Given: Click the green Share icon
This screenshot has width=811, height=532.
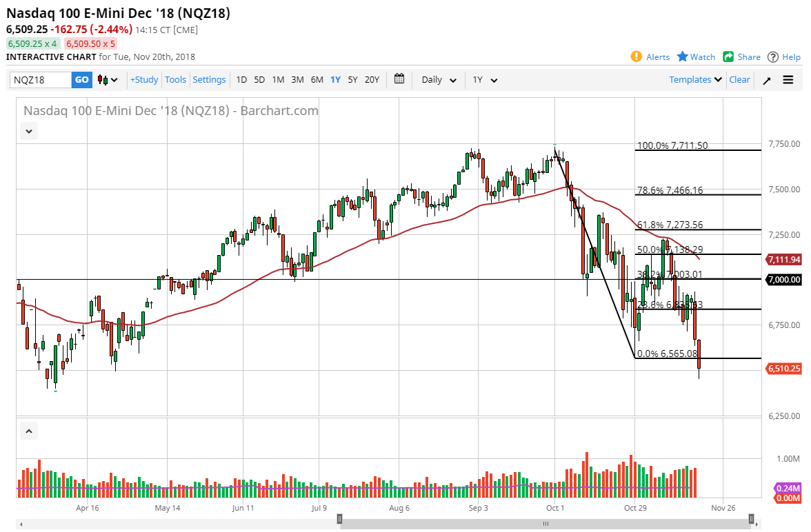Looking at the screenshot, I should [728, 57].
